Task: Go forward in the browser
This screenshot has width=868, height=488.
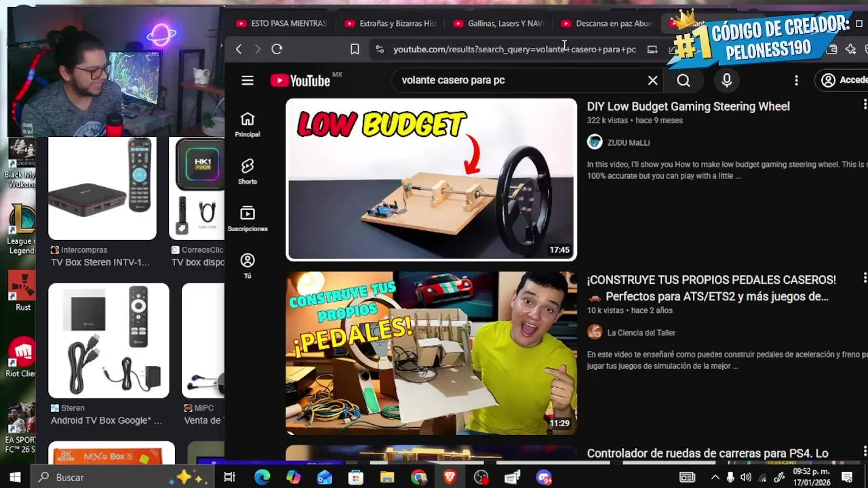Action: point(258,49)
